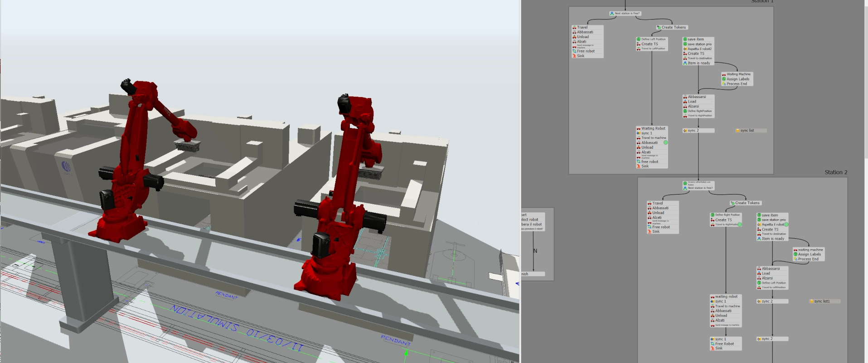Select Create Tokens activity icon in Station 1

659,27
